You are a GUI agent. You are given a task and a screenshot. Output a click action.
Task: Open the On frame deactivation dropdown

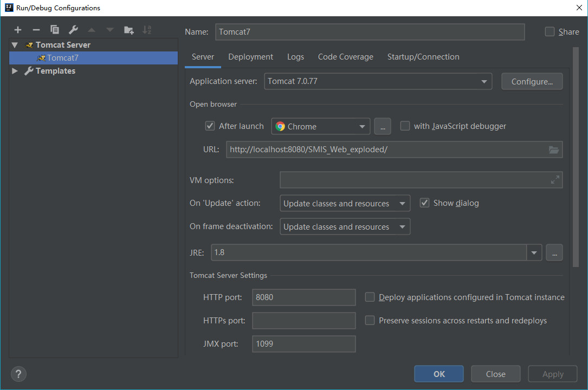point(345,226)
